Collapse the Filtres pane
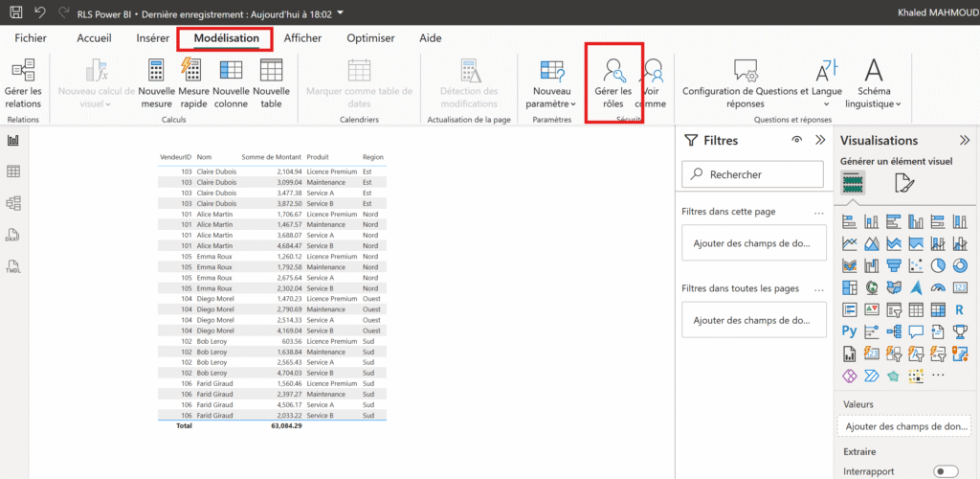Viewport: 980px width, 479px height. pos(821,141)
